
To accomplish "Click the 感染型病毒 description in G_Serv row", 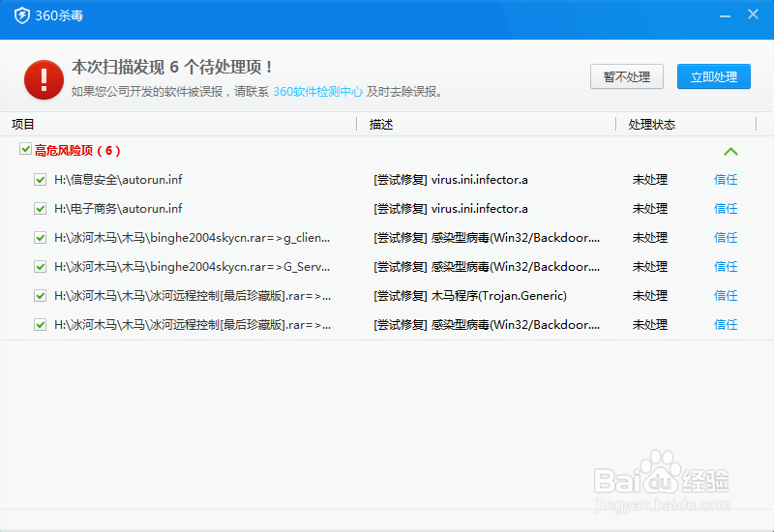I will [x=487, y=267].
